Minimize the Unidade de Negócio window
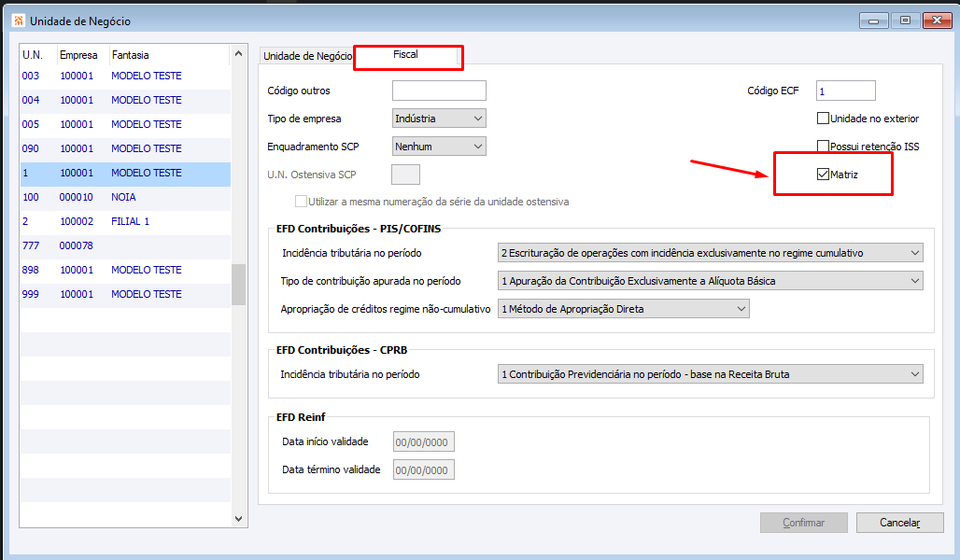 click(874, 21)
